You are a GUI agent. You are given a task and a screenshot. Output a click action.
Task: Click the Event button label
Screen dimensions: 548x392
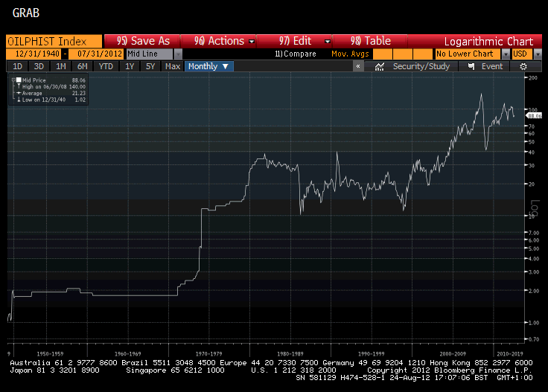pyautogui.click(x=492, y=66)
